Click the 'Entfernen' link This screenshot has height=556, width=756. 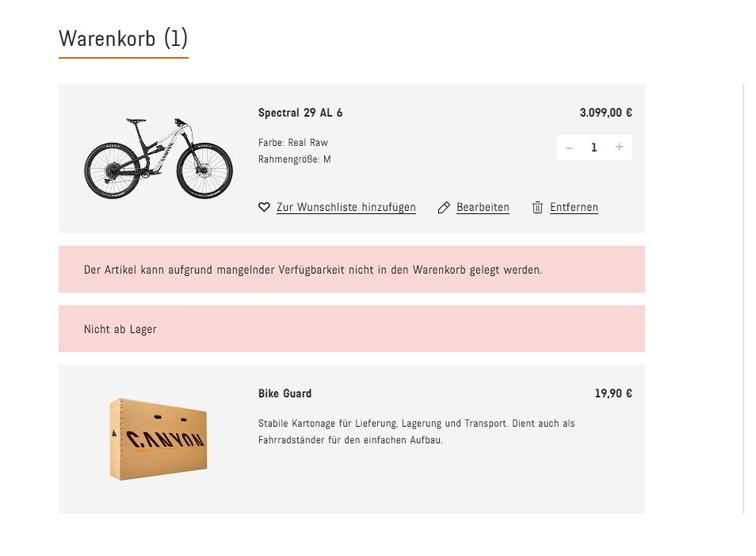click(574, 208)
